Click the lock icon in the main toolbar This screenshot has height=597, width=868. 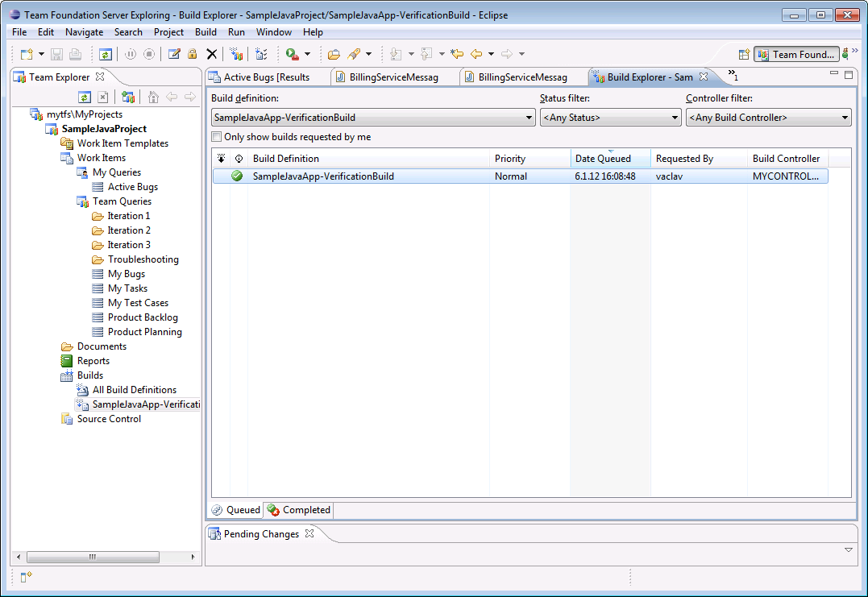(x=192, y=54)
